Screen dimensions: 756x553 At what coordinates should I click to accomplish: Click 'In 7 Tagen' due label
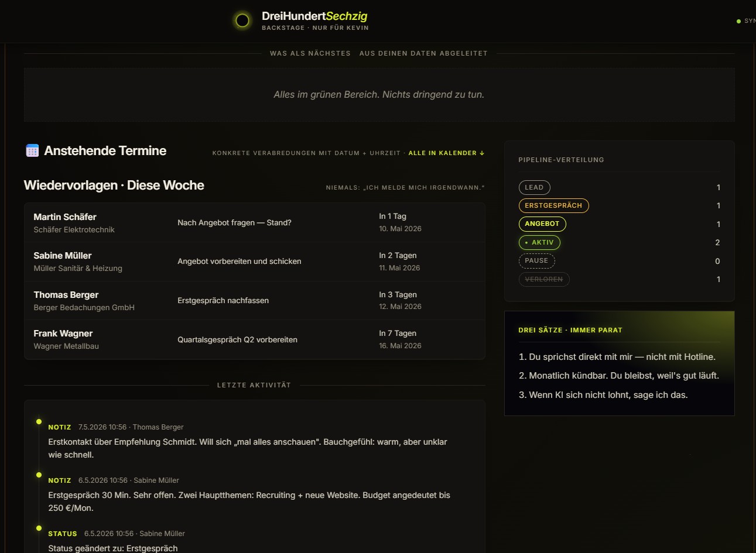point(398,334)
